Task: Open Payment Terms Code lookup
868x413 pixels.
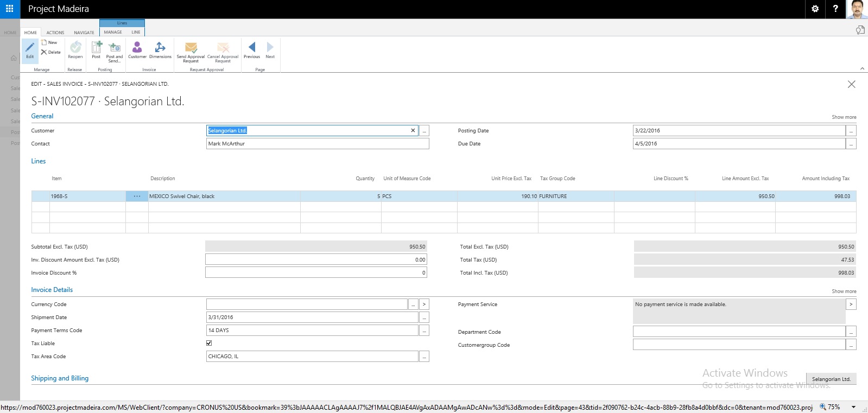Action: [424, 331]
